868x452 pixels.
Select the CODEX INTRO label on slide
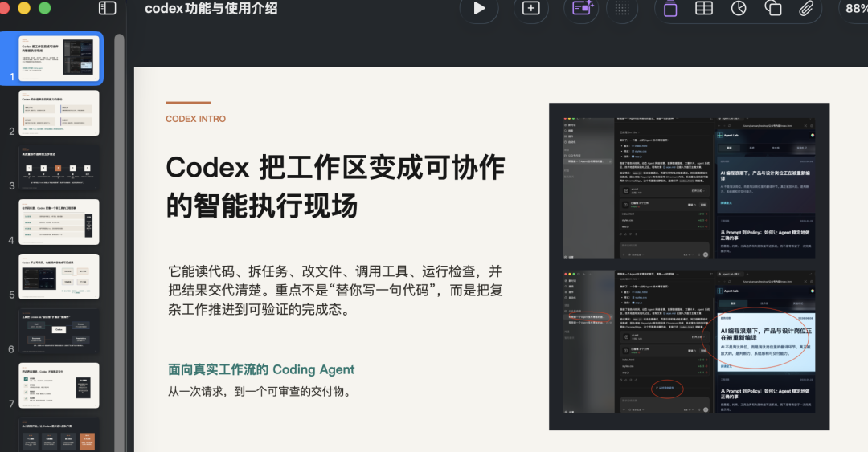[195, 119]
